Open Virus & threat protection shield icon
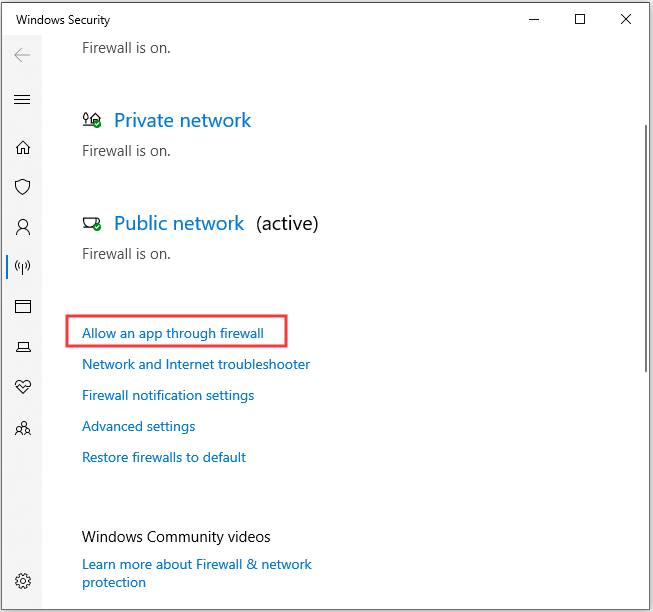 (22, 187)
